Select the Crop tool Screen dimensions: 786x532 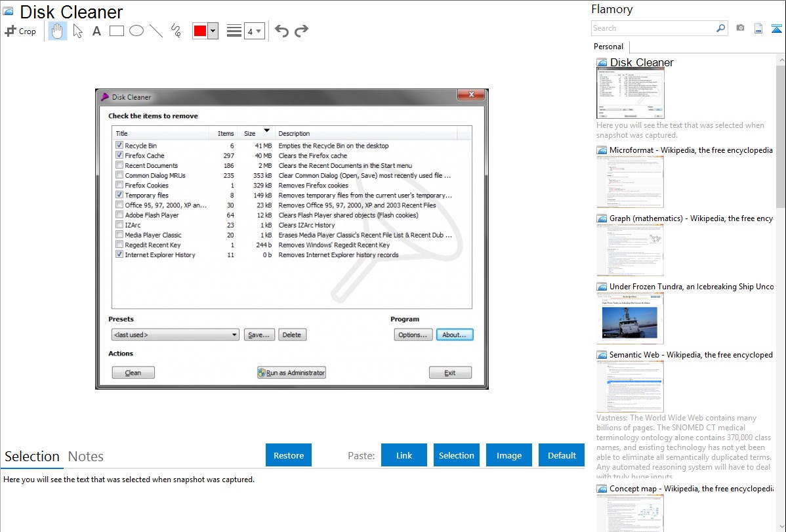click(x=20, y=31)
